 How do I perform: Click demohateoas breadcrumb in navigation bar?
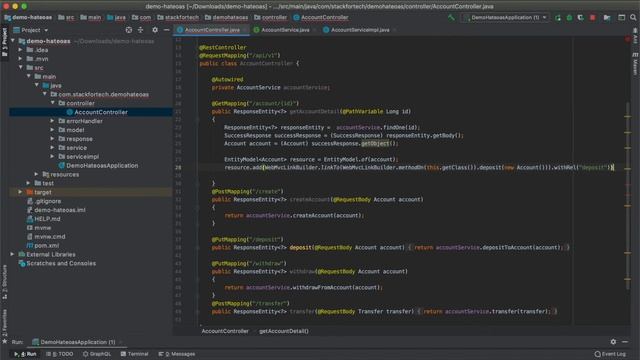coord(227,18)
